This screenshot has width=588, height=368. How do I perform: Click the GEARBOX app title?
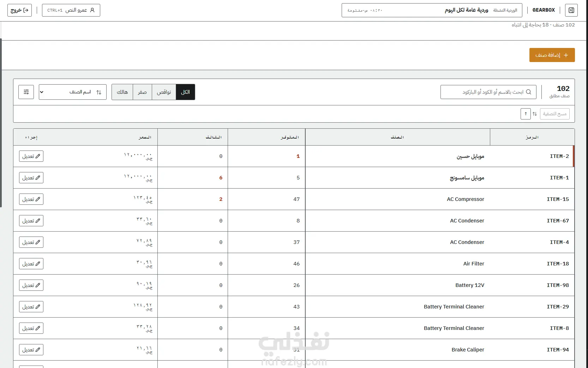click(544, 10)
